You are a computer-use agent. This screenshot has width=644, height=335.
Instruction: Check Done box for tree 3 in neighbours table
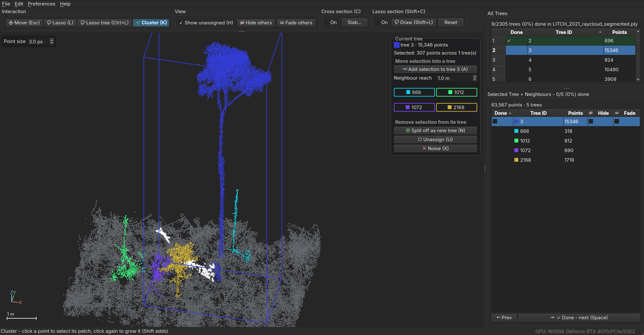tap(495, 122)
